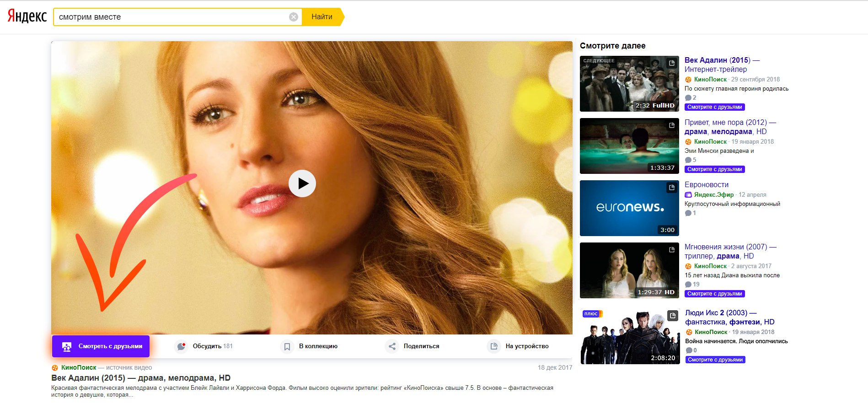Click КиноПоиск source next to 29 сентября 2018

pyautogui.click(x=710, y=79)
